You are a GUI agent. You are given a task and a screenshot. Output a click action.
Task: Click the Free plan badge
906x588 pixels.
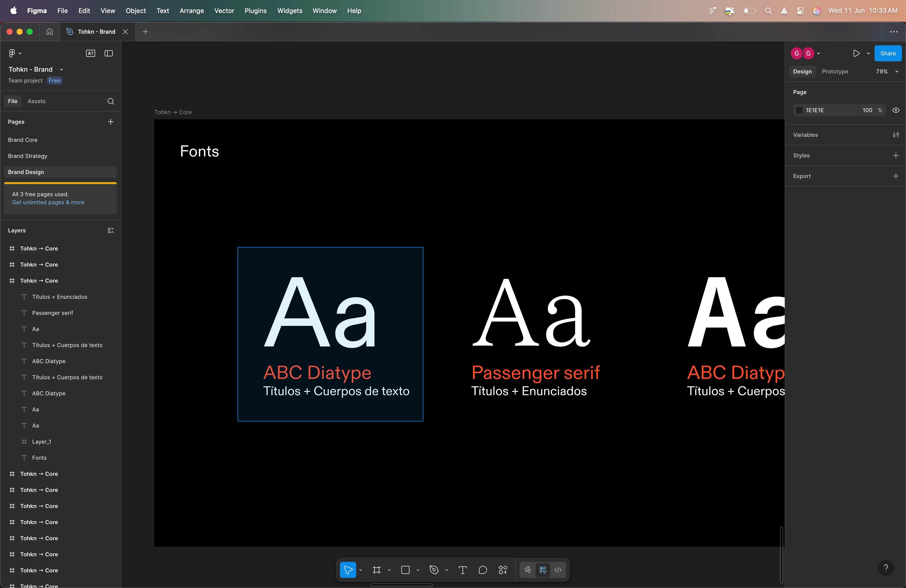coord(54,81)
